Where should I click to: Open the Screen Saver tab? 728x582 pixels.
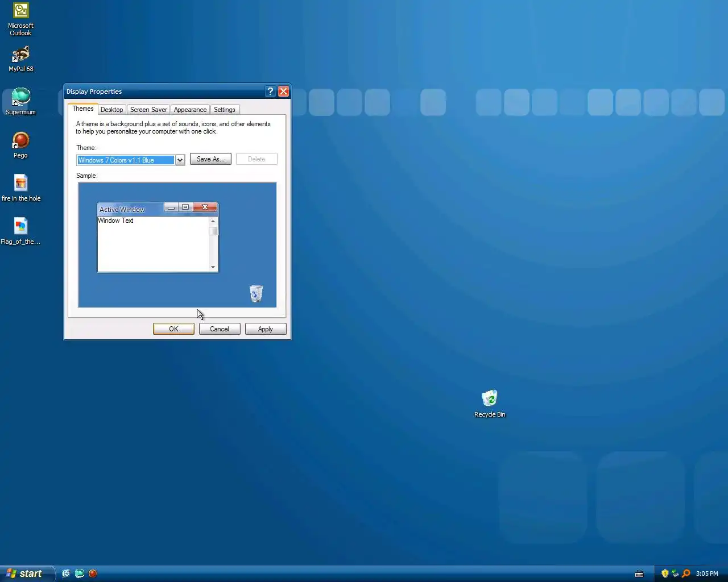tap(148, 110)
